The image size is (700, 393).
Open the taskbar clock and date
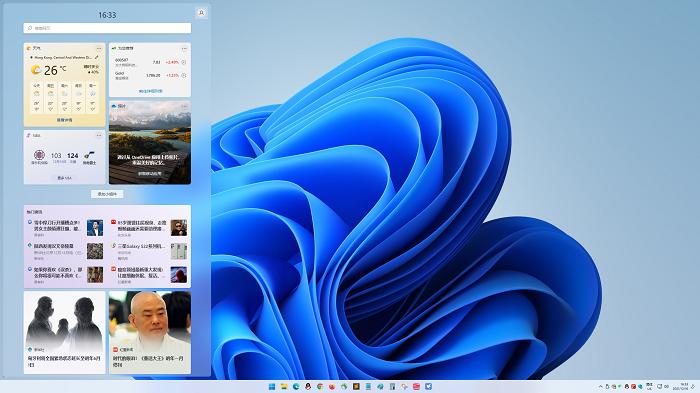pos(681,386)
